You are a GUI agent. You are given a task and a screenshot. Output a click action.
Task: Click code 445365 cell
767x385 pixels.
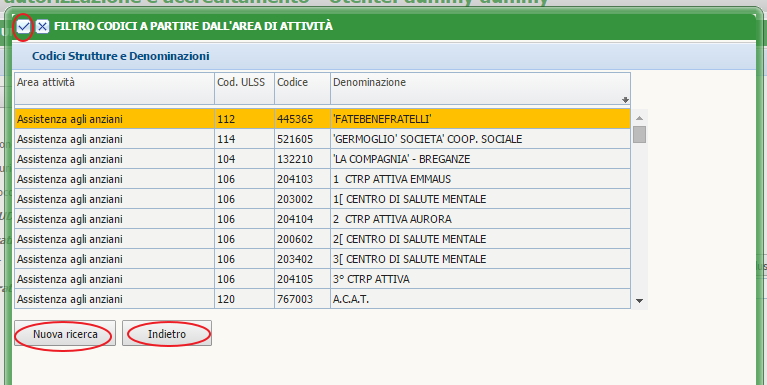click(302, 119)
